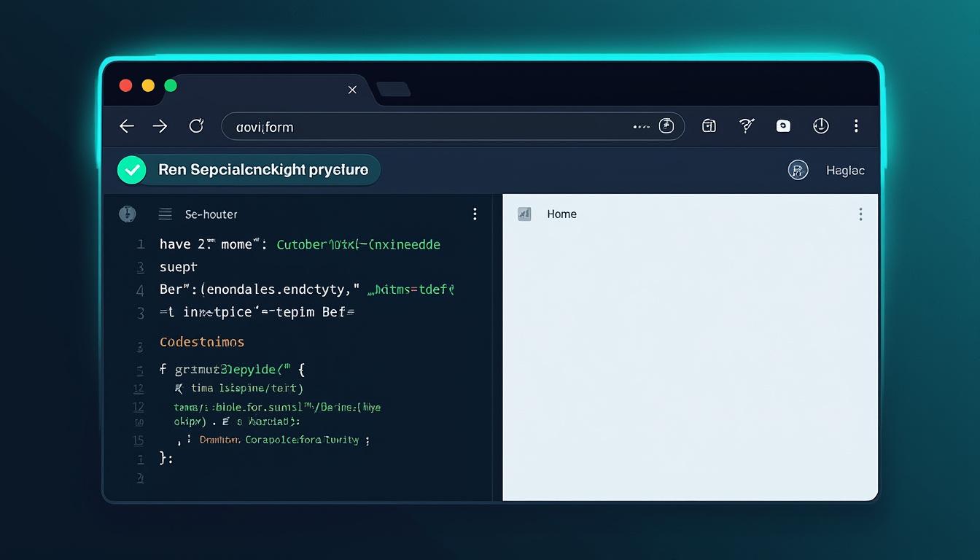Click the history clock icon in the toolbar

(x=821, y=125)
